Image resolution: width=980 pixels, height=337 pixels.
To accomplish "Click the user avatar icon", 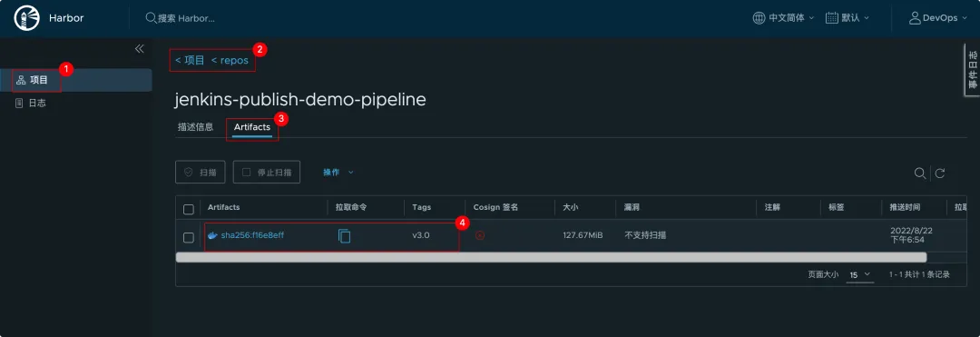I will point(915,18).
